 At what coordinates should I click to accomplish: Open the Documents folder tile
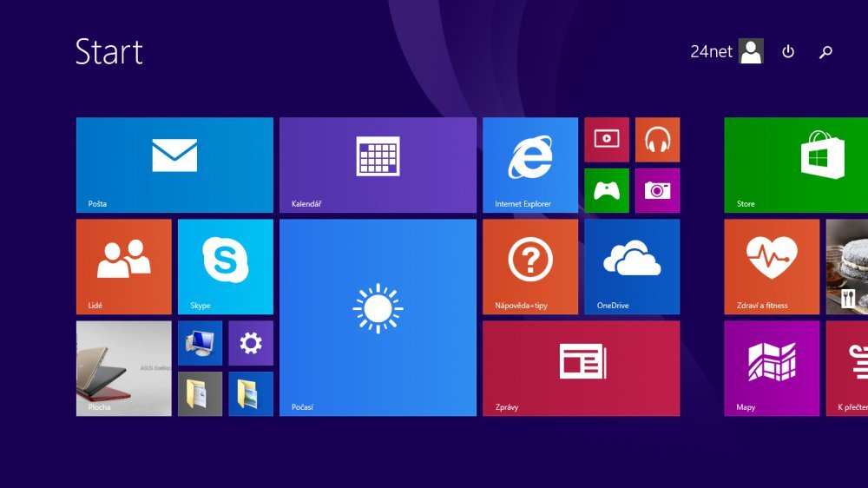click(200, 394)
